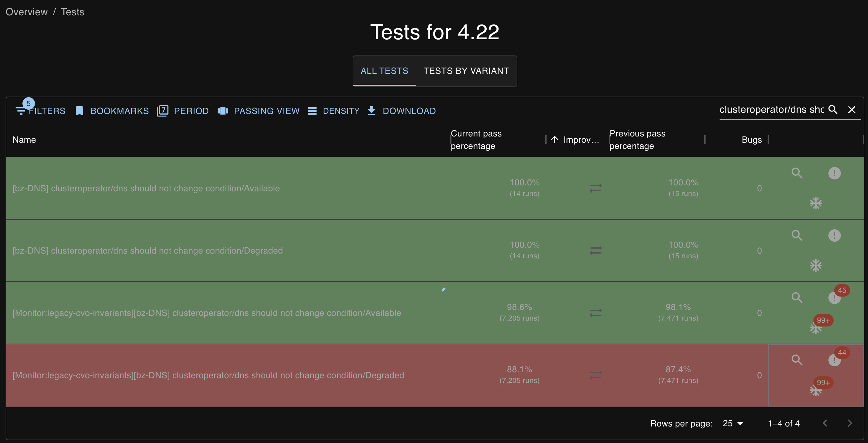The width and height of the screenshot is (868, 443).
Task: Go to Overview breadcrumb link
Action: tap(27, 12)
